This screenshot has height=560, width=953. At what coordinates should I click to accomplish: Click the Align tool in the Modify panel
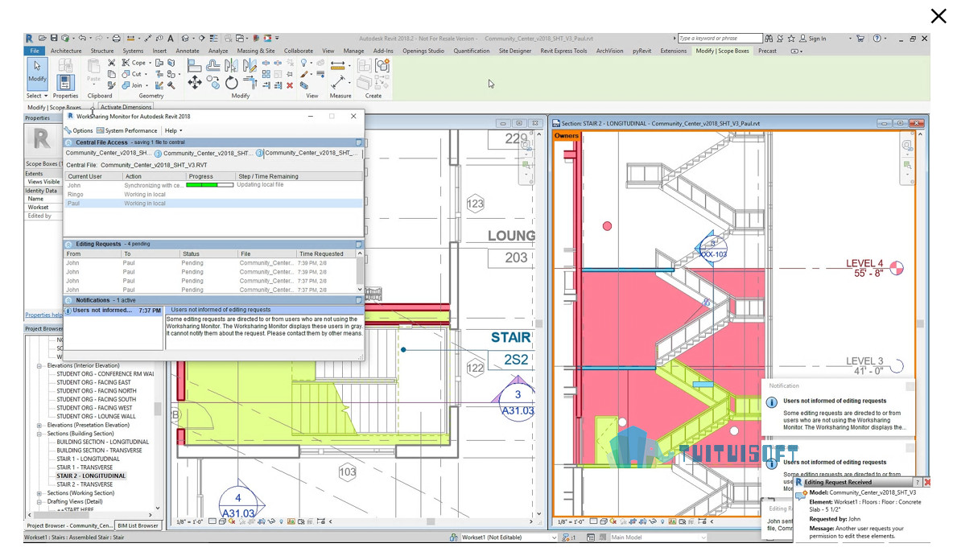(195, 65)
